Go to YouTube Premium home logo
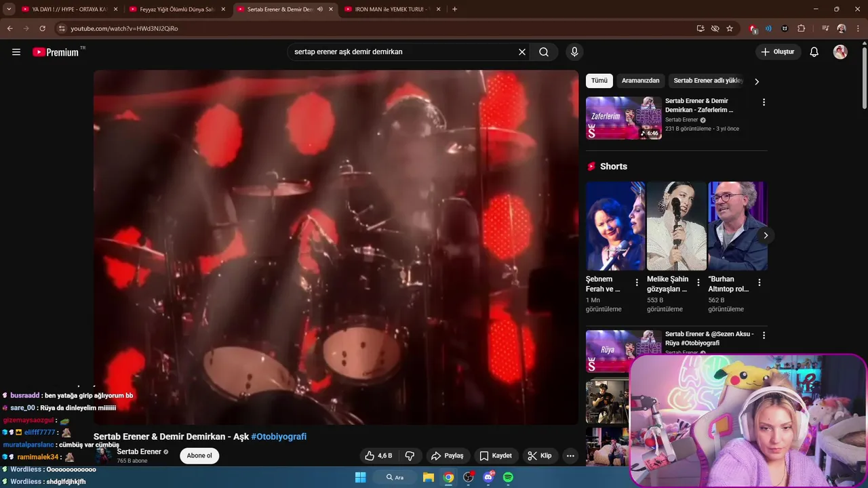 point(56,52)
